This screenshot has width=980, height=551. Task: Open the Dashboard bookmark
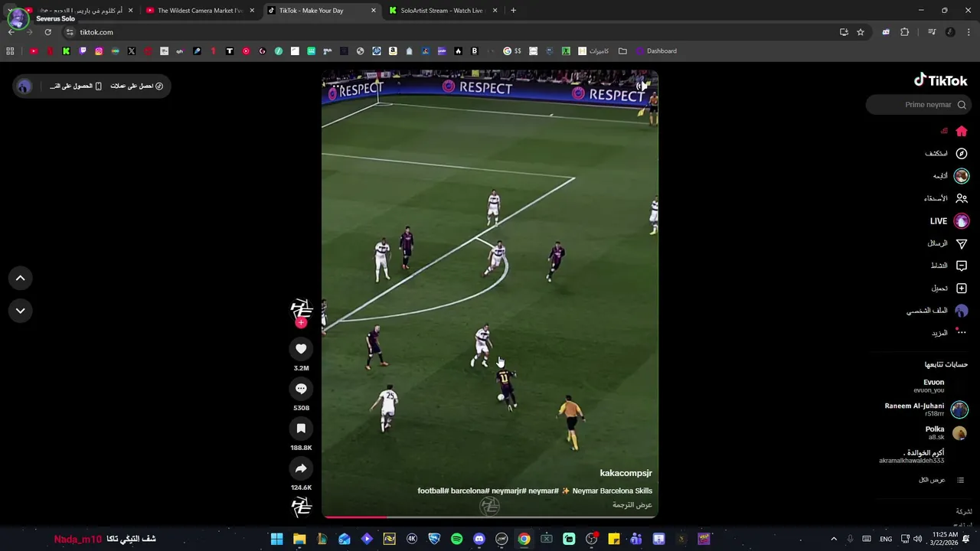[656, 51]
